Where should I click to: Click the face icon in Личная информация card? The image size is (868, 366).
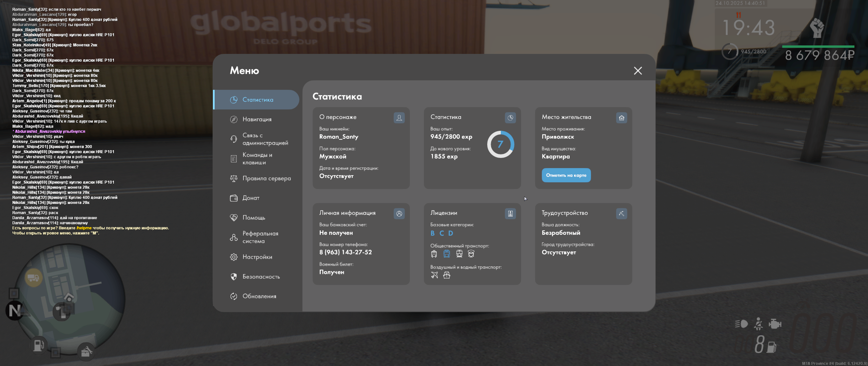[399, 213]
